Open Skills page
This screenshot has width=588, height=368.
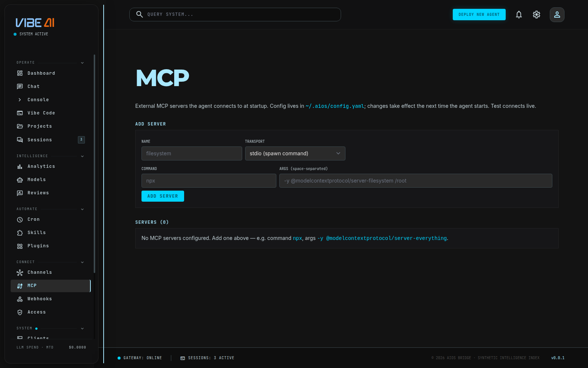pos(51,233)
